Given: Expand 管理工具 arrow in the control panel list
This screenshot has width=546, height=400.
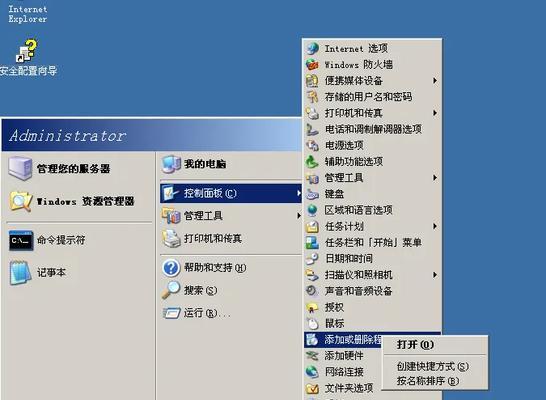Looking at the screenshot, I should pyautogui.click(x=435, y=178).
